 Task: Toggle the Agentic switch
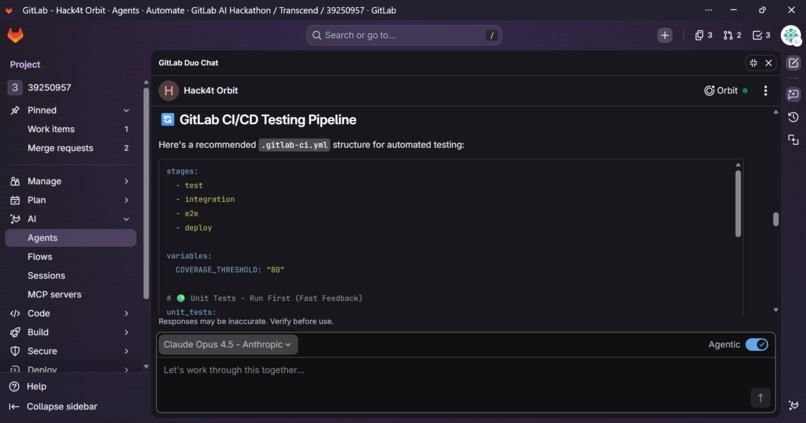pos(757,344)
